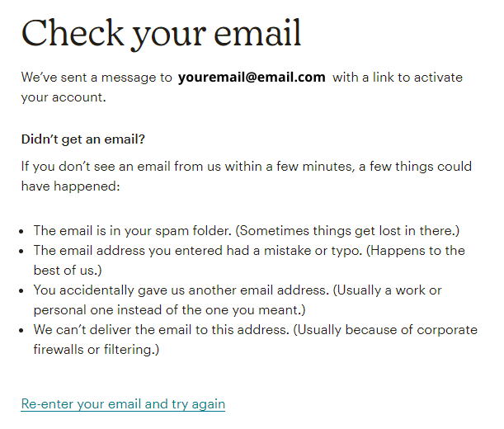Click the 'firewalls or filtering.)' text line
The height and width of the screenshot is (429, 504).
pyautogui.click(x=97, y=350)
